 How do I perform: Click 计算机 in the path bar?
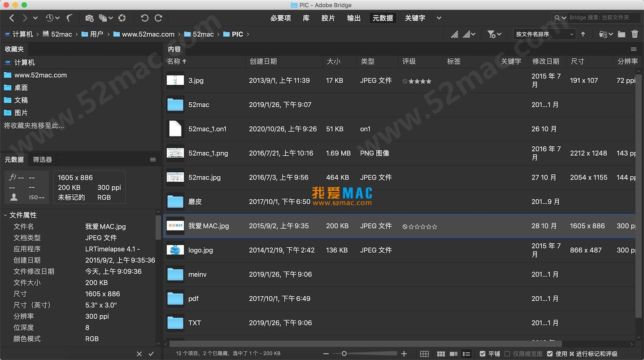18,34
